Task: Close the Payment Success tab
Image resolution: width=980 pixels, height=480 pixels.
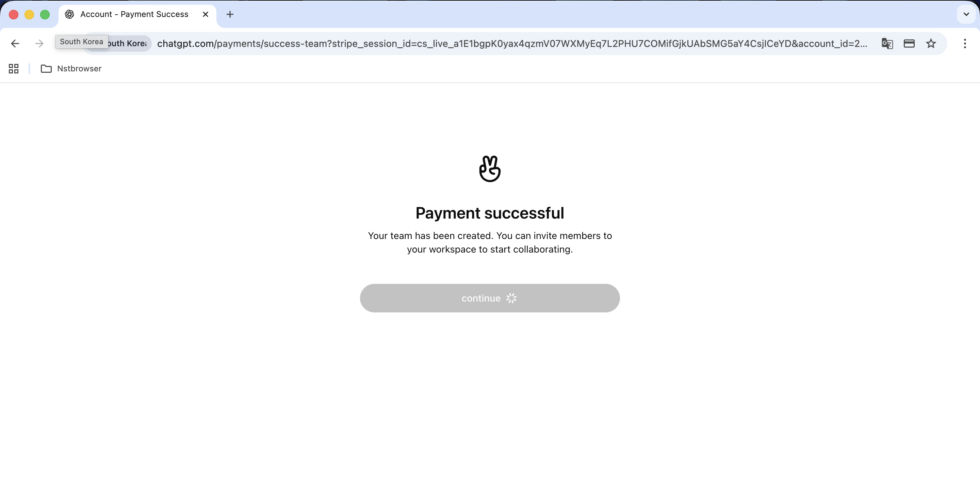Action: (x=206, y=14)
